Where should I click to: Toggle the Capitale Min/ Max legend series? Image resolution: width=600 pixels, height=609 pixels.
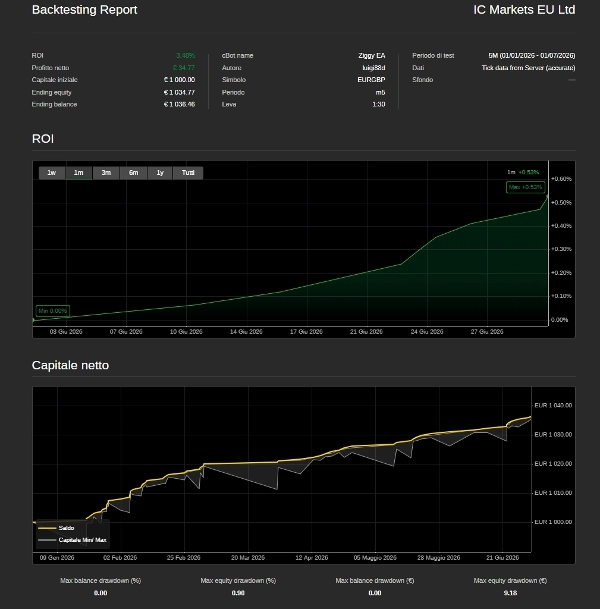[x=72, y=540]
